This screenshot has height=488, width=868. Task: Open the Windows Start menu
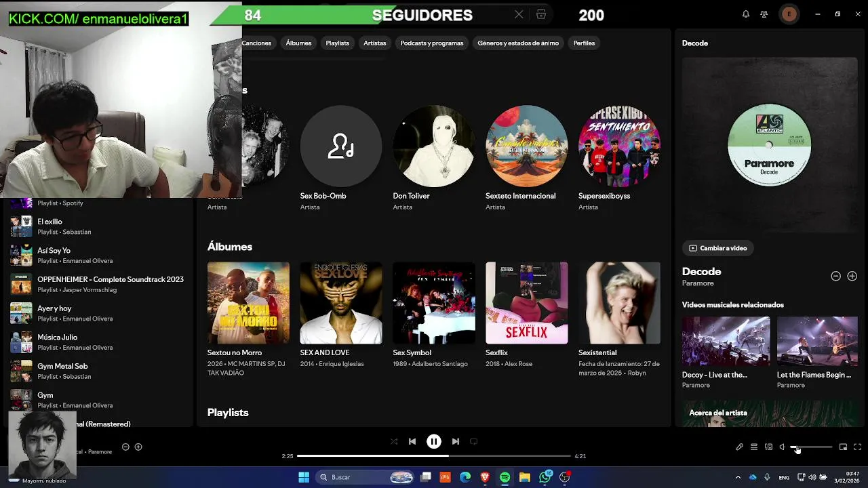click(x=304, y=477)
